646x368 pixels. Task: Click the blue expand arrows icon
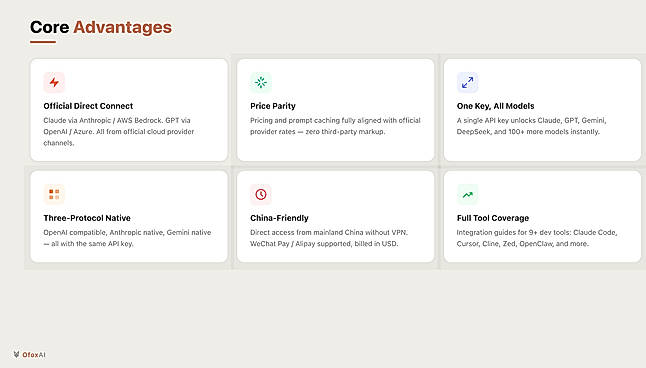[x=467, y=82]
